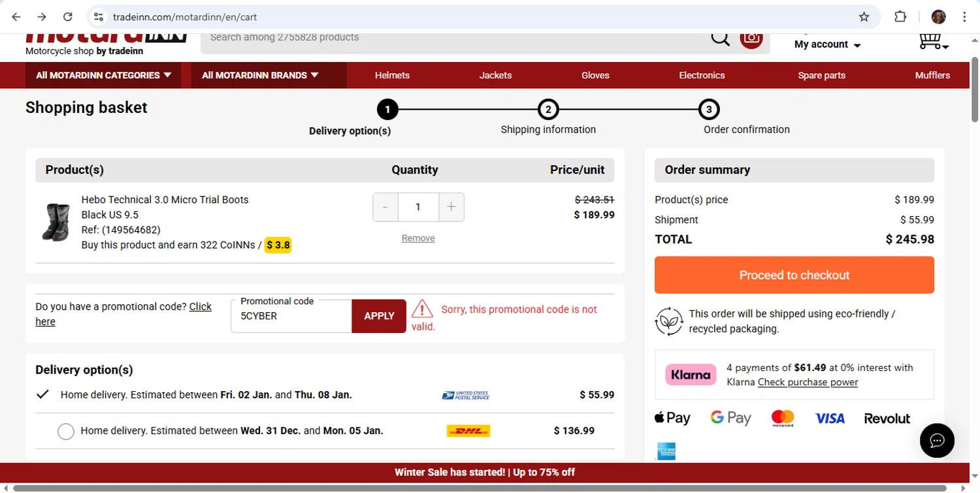
Task: Open the Jackets category
Action: [495, 75]
